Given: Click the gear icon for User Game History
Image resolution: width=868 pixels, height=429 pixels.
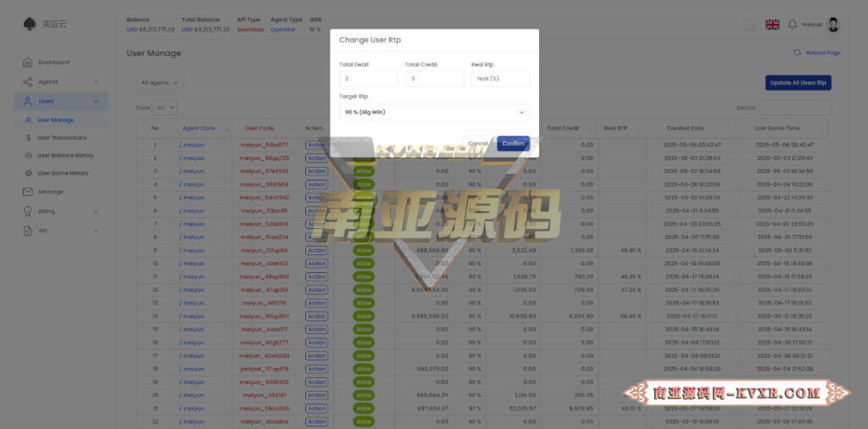Looking at the screenshot, I should point(28,173).
